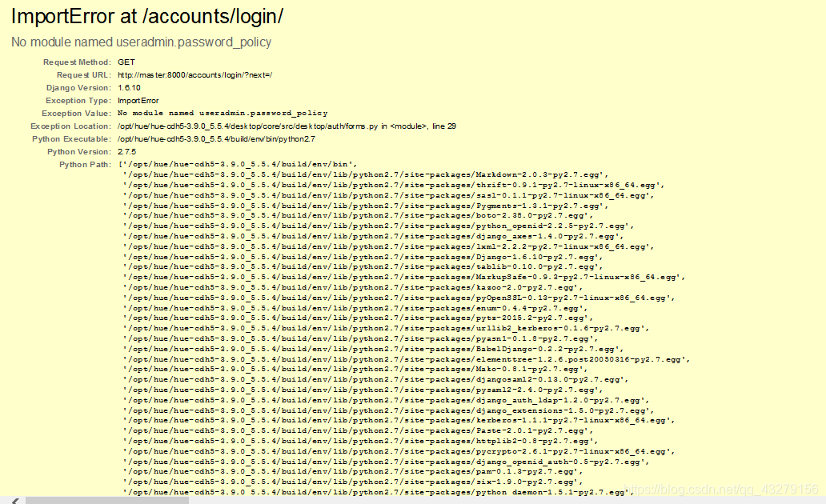This screenshot has height=504, width=826.
Task: Click the exception location path forms.py line 29
Action: [x=287, y=126]
